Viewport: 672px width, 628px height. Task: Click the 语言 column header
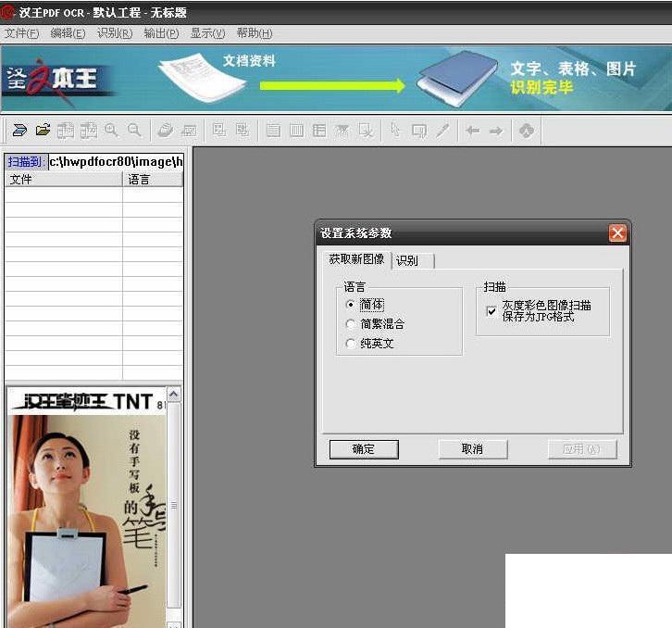pos(153,180)
